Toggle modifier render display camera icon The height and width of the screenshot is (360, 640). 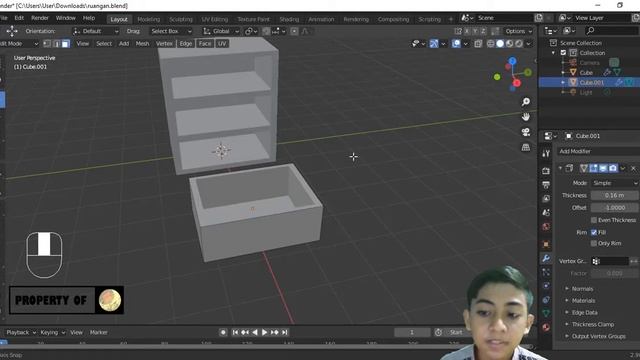tap(613, 168)
